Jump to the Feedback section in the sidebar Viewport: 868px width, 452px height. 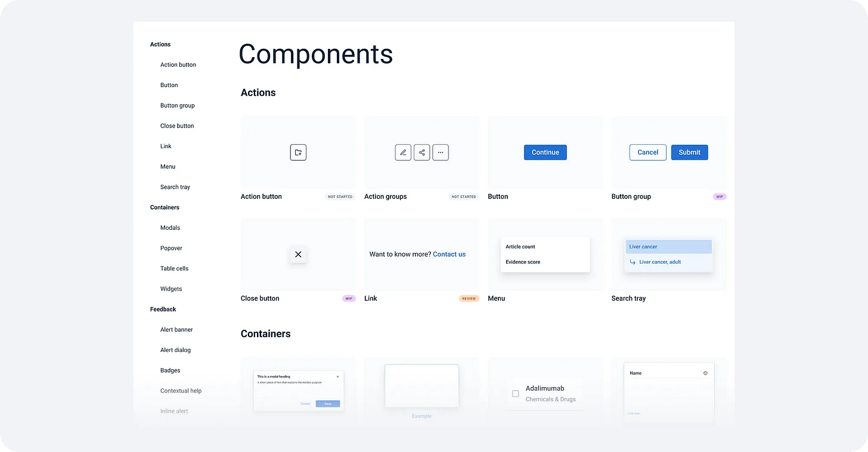click(163, 309)
